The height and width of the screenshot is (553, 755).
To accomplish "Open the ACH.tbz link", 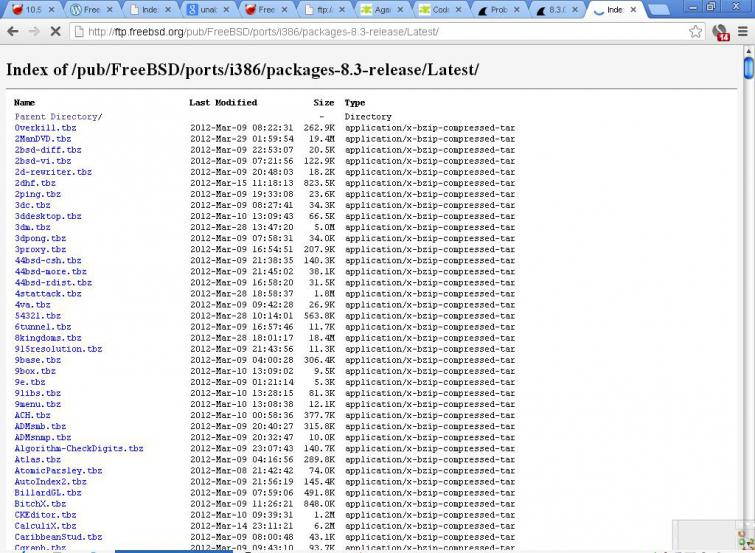I will point(32,415).
